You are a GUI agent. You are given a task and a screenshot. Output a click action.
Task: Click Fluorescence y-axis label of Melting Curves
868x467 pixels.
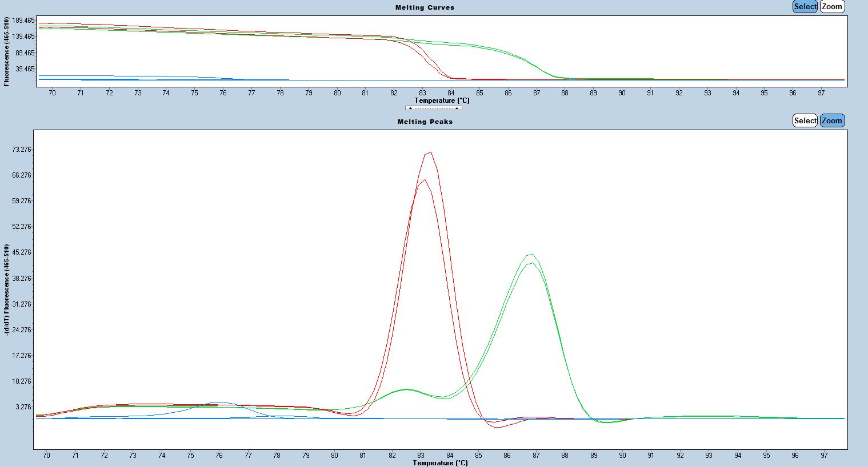[x=6, y=51]
